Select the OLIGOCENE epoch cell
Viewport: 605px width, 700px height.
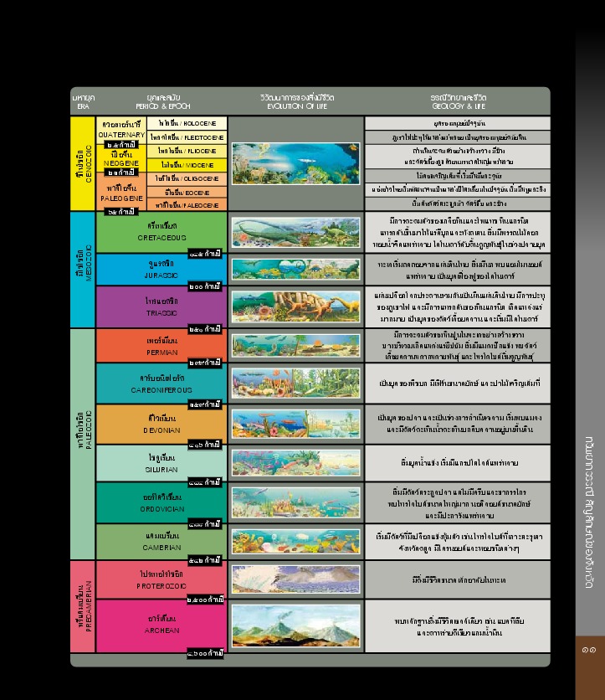click(187, 178)
